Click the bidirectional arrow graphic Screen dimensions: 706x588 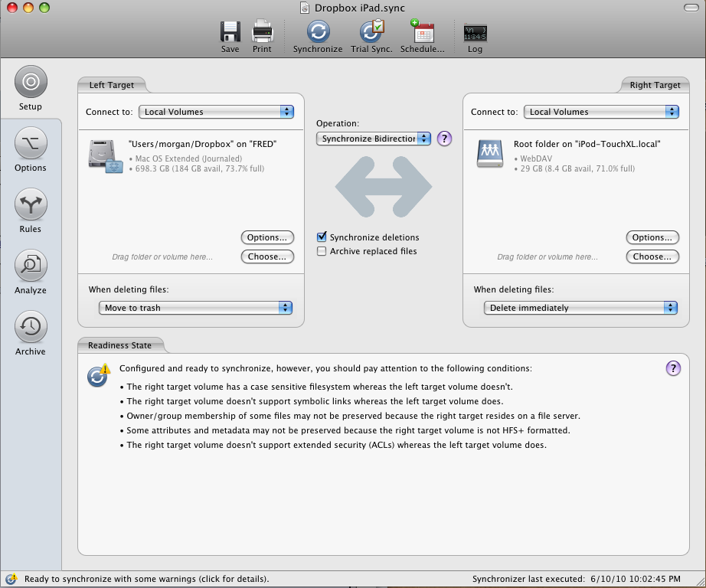[x=384, y=186]
